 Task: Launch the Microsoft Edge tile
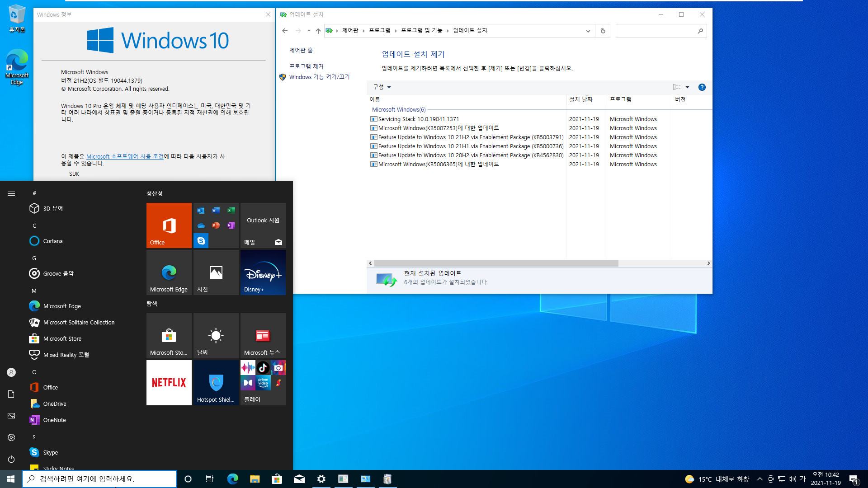(x=169, y=272)
